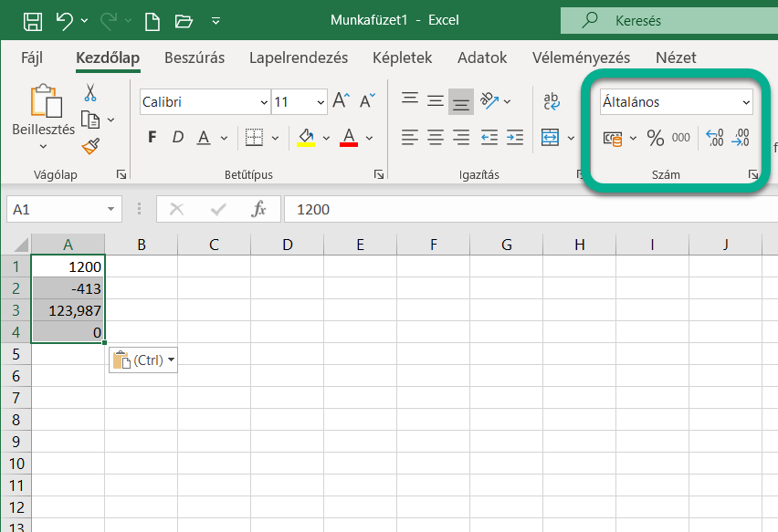Click the yellow fill color button
Viewport: 778px width, 532px height.
(306, 138)
